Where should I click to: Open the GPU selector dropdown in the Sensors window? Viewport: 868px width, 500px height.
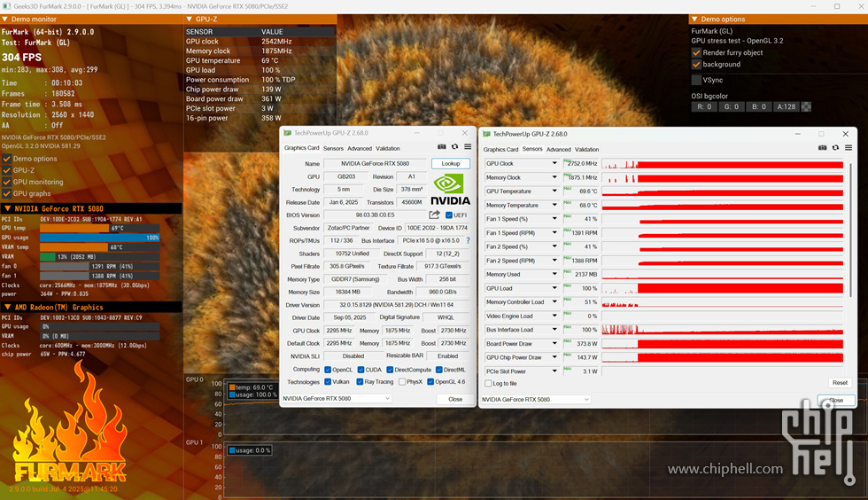(536, 399)
